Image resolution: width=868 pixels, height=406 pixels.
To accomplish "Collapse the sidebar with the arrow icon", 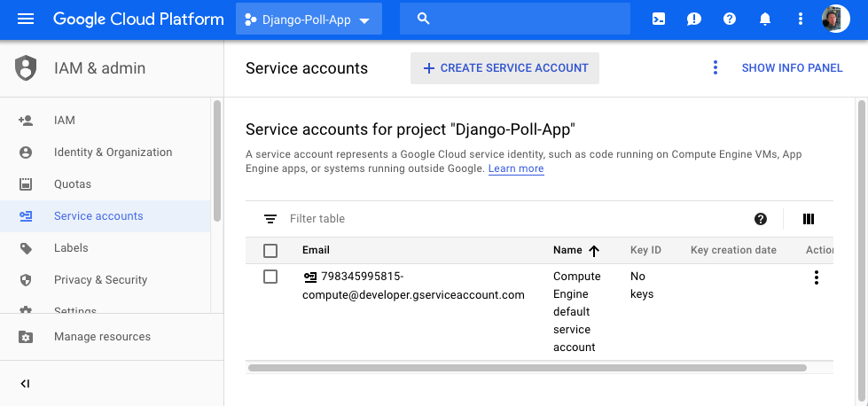I will [25, 383].
